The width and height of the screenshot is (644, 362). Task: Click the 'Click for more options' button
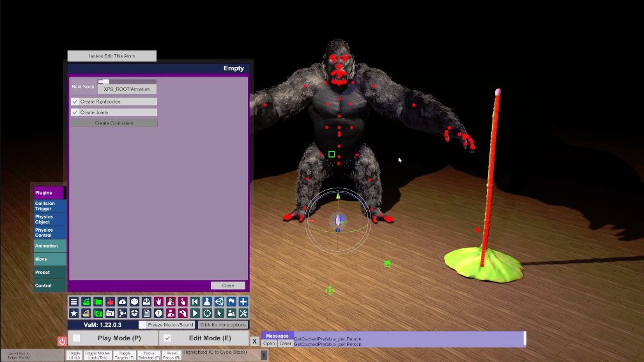click(x=223, y=324)
